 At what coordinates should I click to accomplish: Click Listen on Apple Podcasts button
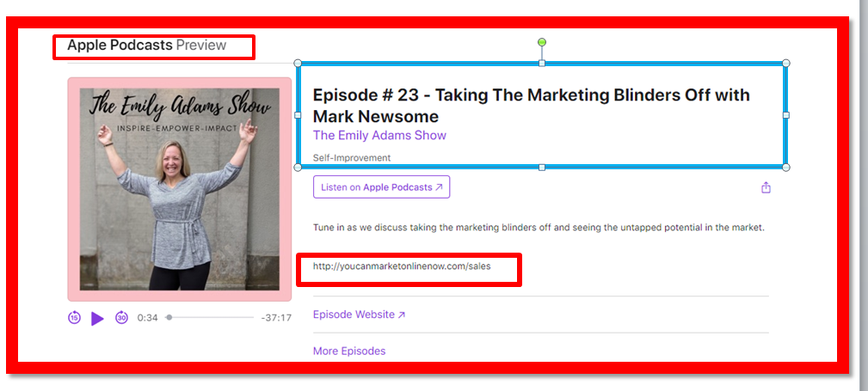pyautogui.click(x=381, y=187)
